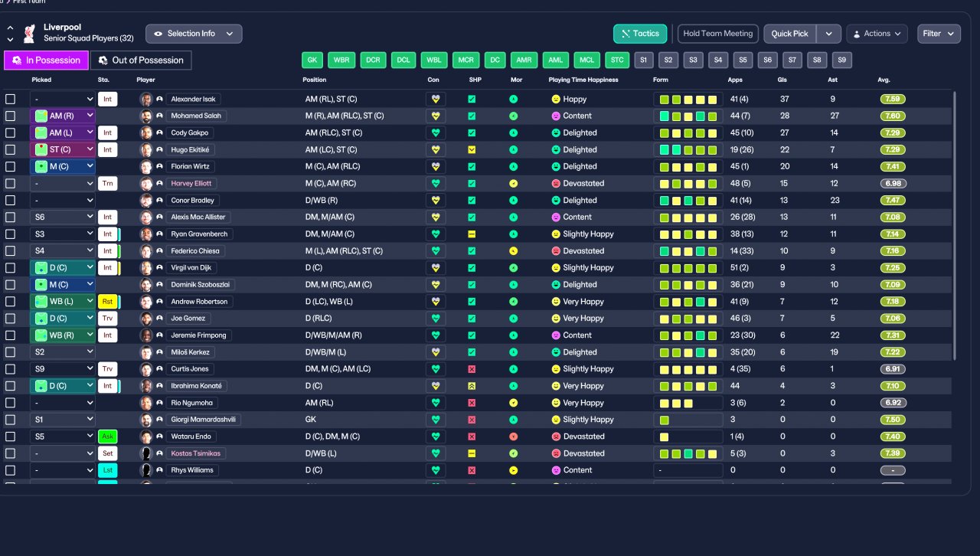Click the player list vertical scrollbar

tap(954, 226)
